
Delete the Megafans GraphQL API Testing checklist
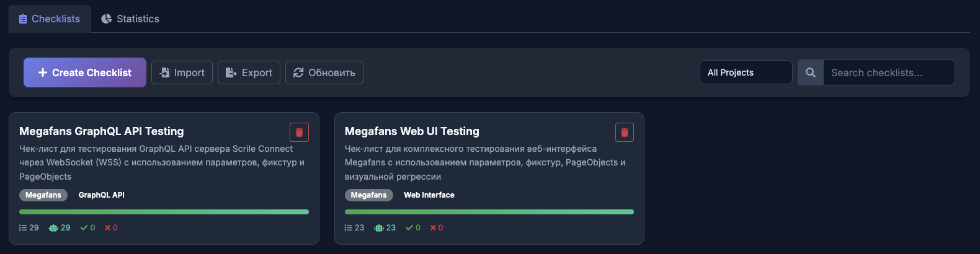coord(299,132)
